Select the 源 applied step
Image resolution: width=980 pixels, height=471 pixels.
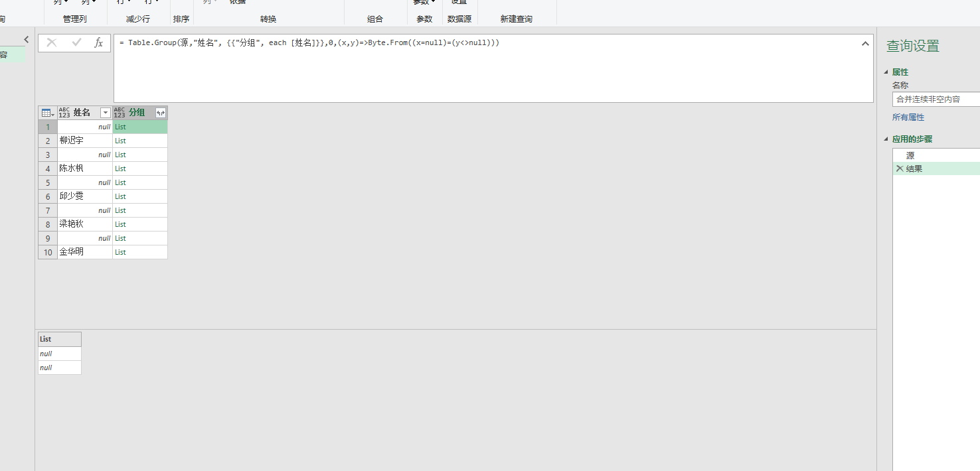(x=936, y=155)
